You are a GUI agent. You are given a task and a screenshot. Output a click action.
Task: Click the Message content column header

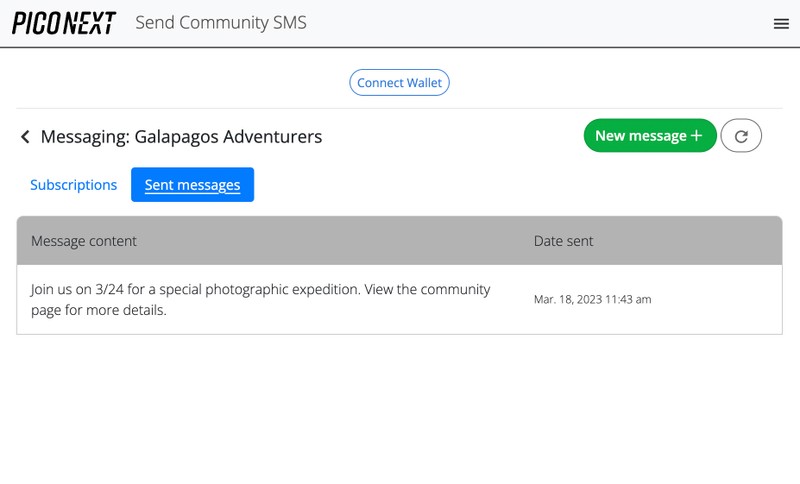click(84, 241)
